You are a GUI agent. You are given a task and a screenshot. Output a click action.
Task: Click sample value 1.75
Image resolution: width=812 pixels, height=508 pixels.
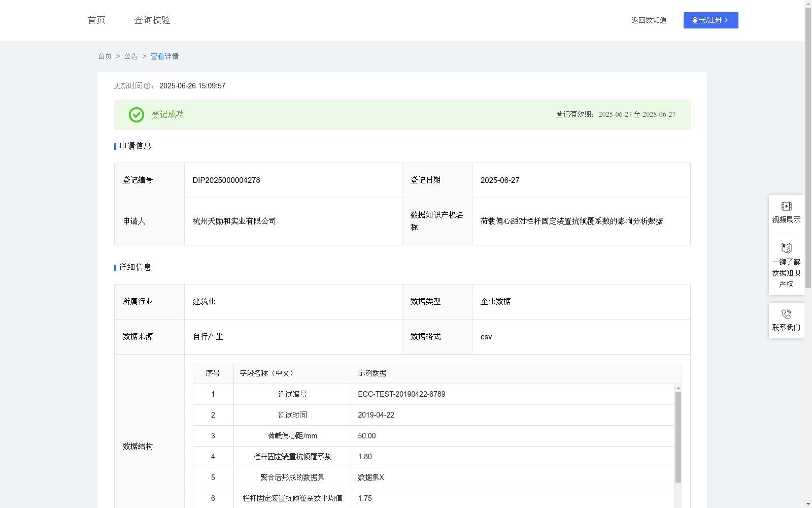point(365,498)
